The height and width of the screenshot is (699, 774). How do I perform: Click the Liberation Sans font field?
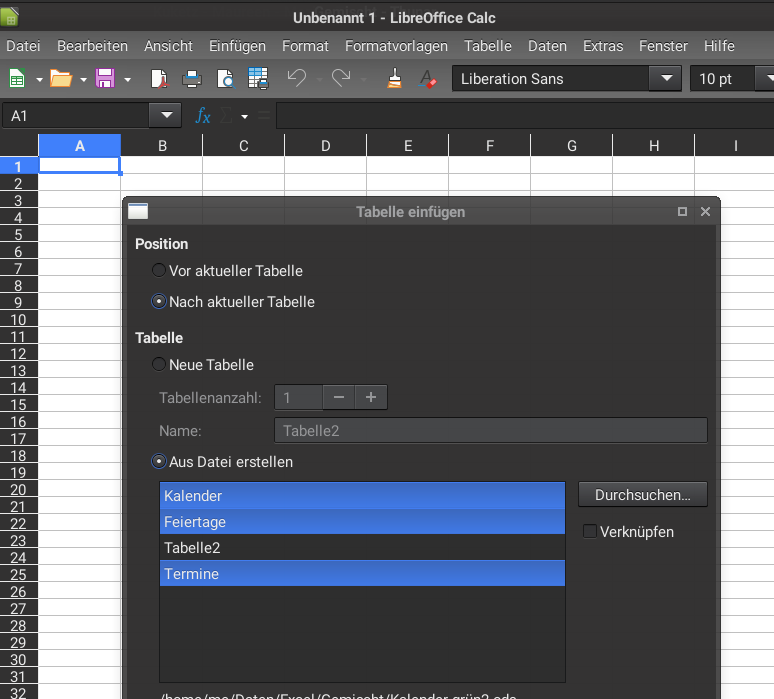550,78
